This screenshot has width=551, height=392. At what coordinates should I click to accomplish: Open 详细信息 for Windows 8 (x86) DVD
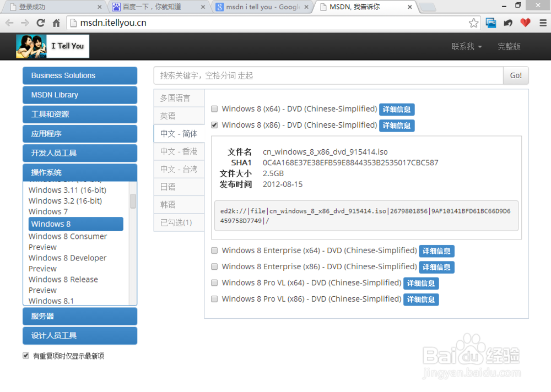[x=397, y=126]
